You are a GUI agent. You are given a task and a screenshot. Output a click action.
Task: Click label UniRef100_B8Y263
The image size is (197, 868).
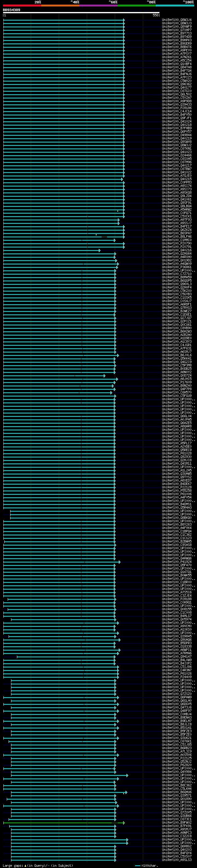[x=177, y=524]
